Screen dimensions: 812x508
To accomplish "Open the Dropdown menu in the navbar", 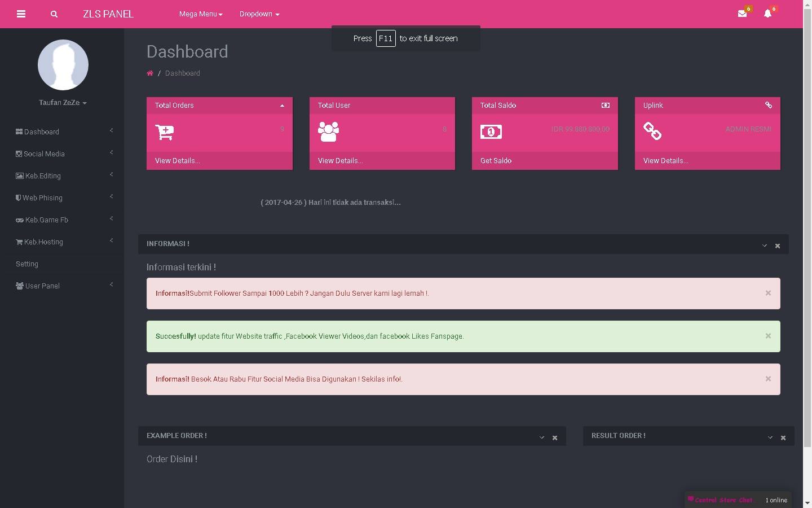I will tap(259, 14).
